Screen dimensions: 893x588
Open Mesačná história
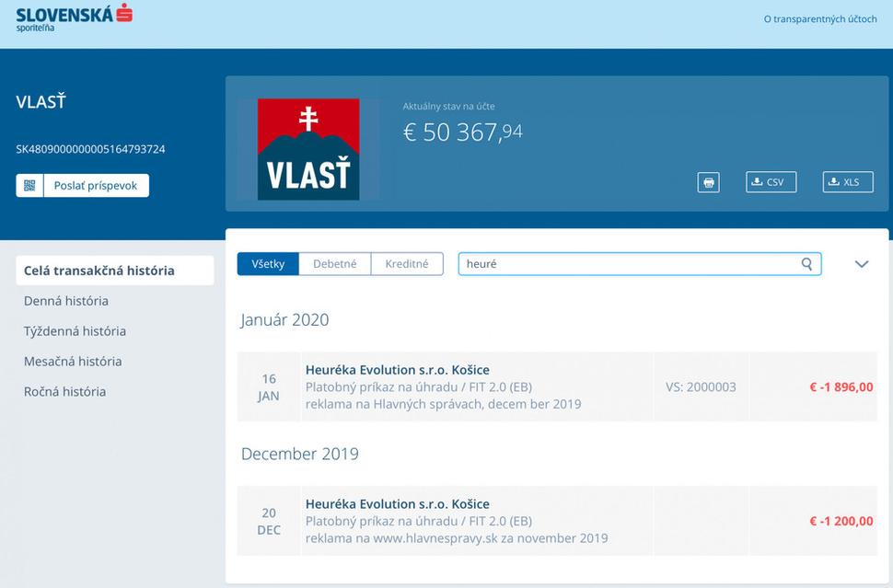(x=73, y=361)
